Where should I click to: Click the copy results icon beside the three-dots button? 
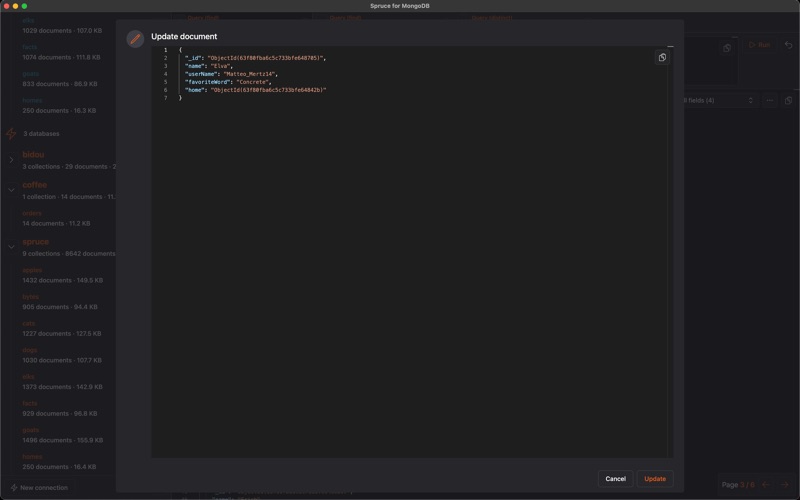(788, 101)
